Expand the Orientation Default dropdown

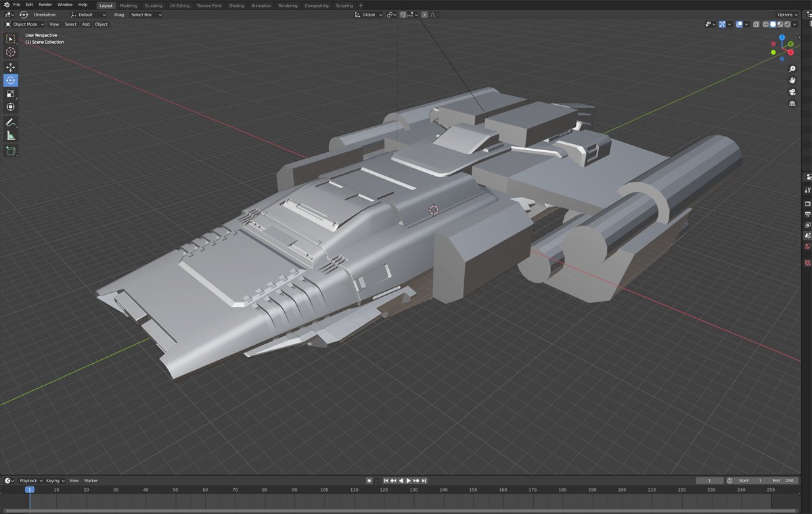click(88, 15)
